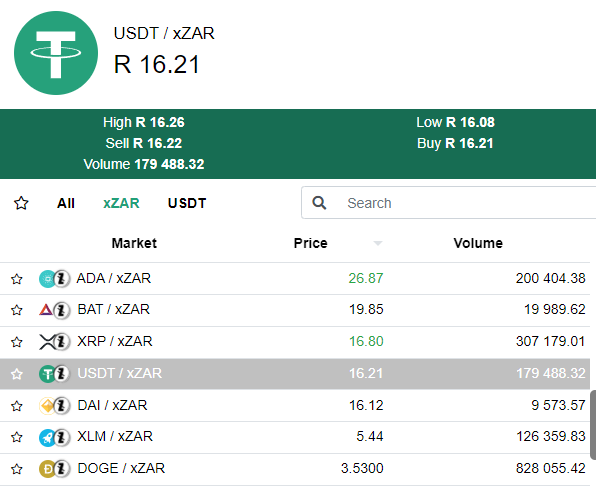Click the DAI coin icon
596x486 pixels.
[48, 405]
